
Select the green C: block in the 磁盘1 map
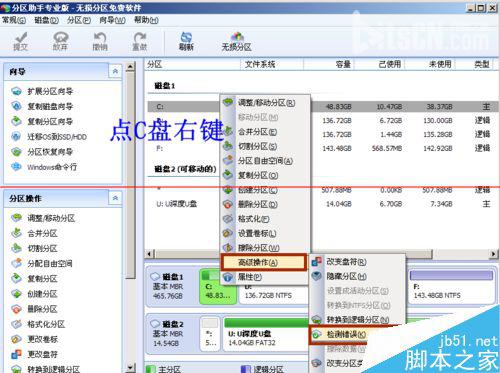pyautogui.click(x=218, y=287)
